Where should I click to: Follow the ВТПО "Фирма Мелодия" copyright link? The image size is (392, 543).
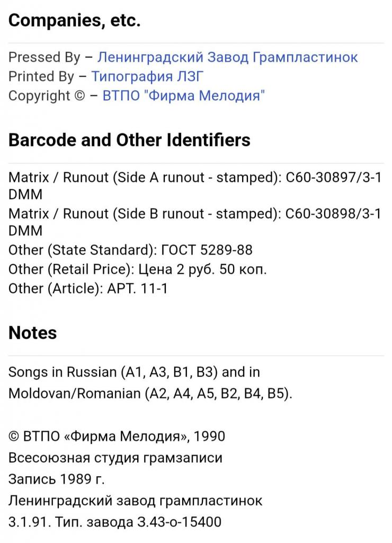pos(183,96)
